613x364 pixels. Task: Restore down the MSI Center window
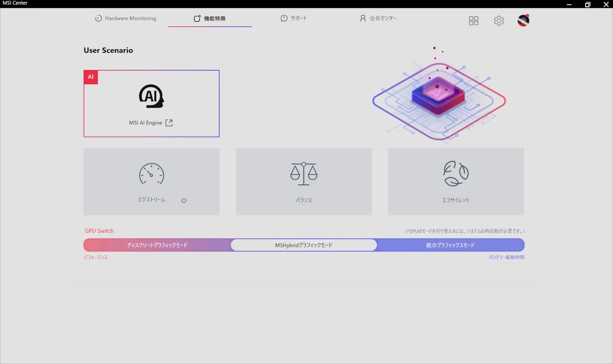[x=587, y=4]
